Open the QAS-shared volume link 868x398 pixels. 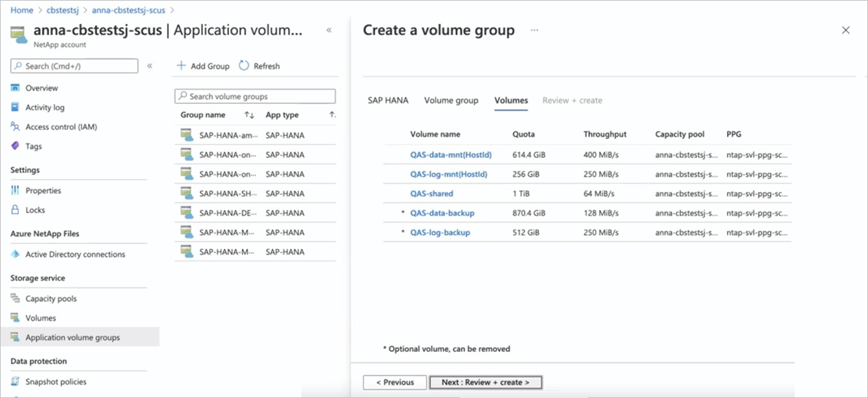coord(431,193)
